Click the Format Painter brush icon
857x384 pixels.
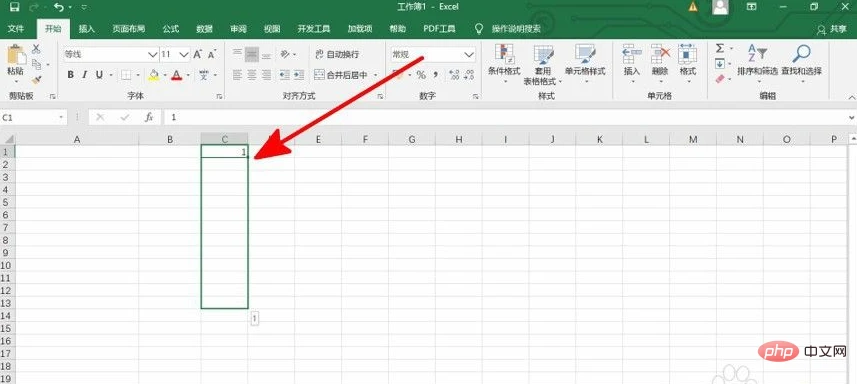[37, 80]
